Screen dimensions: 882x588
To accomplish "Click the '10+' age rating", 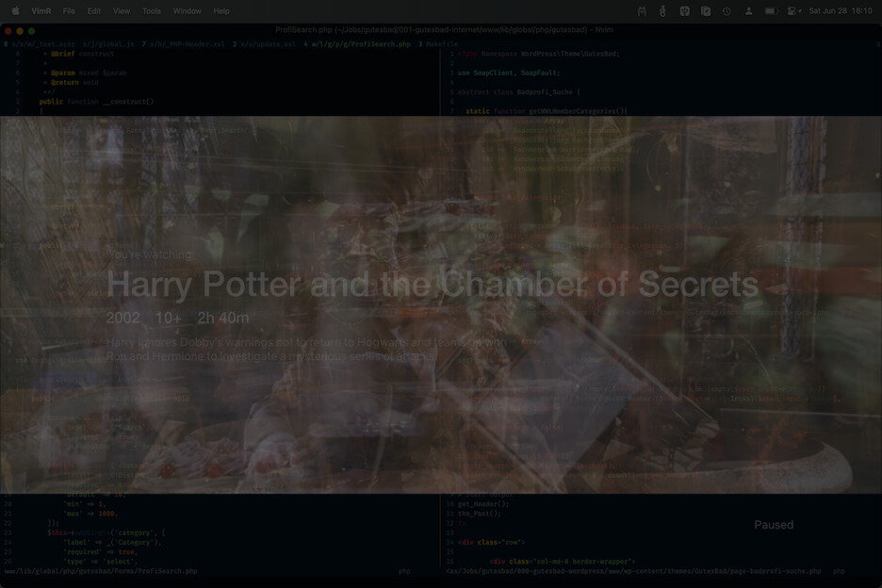I will 168,318.
